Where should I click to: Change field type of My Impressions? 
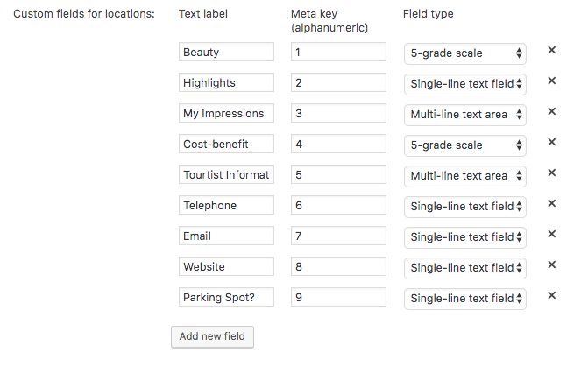pos(464,115)
